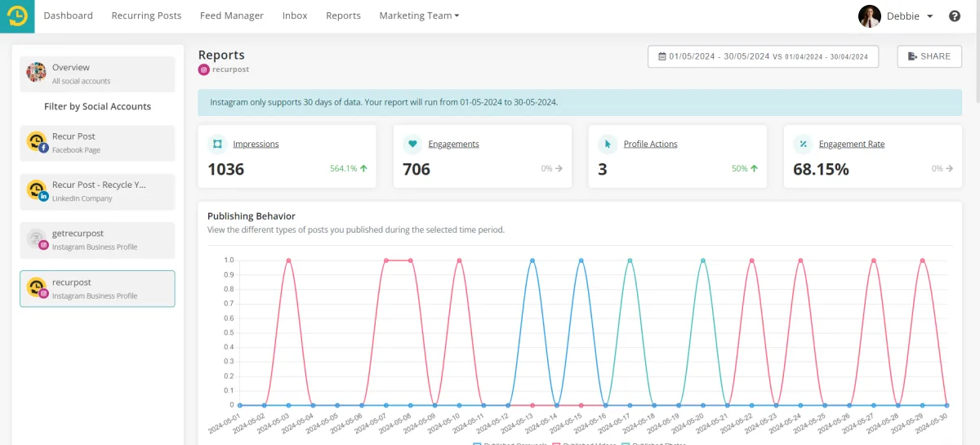The width and height of the screenshot is (980, 445).
Task: Click the Impressions link
Action: 256,144
